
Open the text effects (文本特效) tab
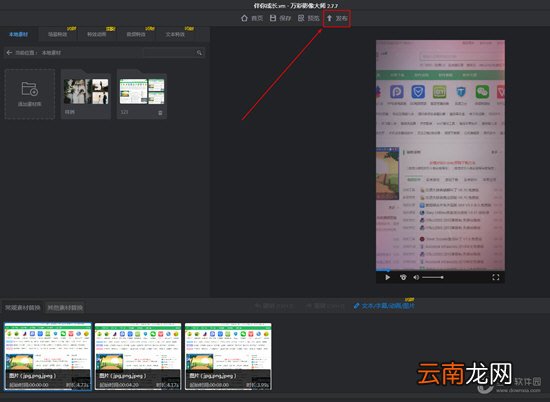pyautogui.click(x=175, y=34)
